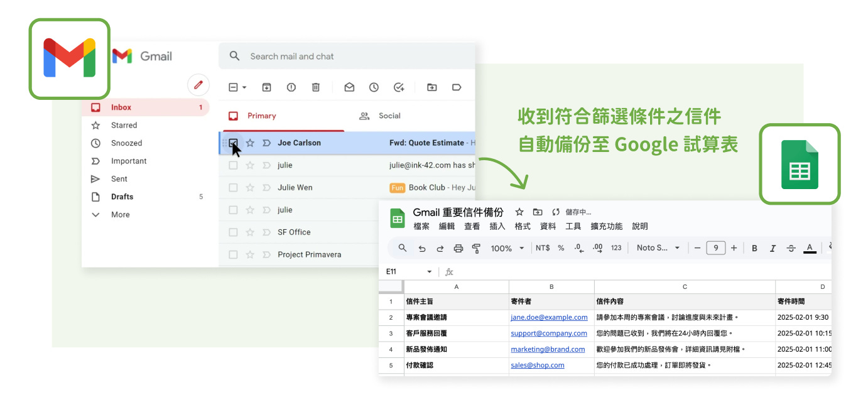Open Print in the Sheets toolbar
This screenshot has width=868, height=407.
458,247
